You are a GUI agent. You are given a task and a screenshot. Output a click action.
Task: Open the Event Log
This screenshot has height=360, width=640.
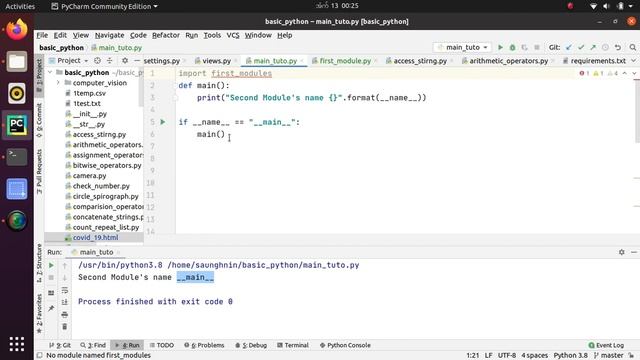click(x=606, y=345)
